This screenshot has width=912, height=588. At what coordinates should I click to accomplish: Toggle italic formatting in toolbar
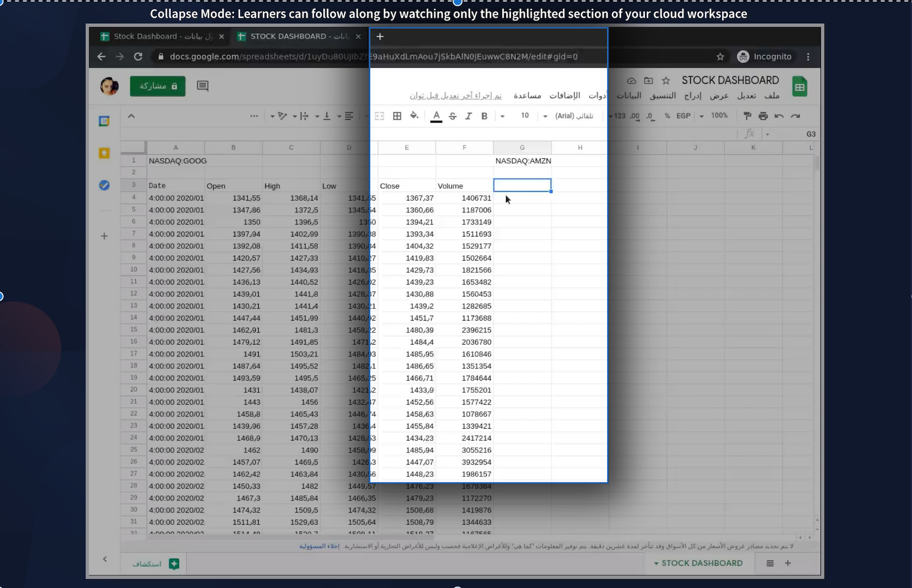click(x=468, y=116)
